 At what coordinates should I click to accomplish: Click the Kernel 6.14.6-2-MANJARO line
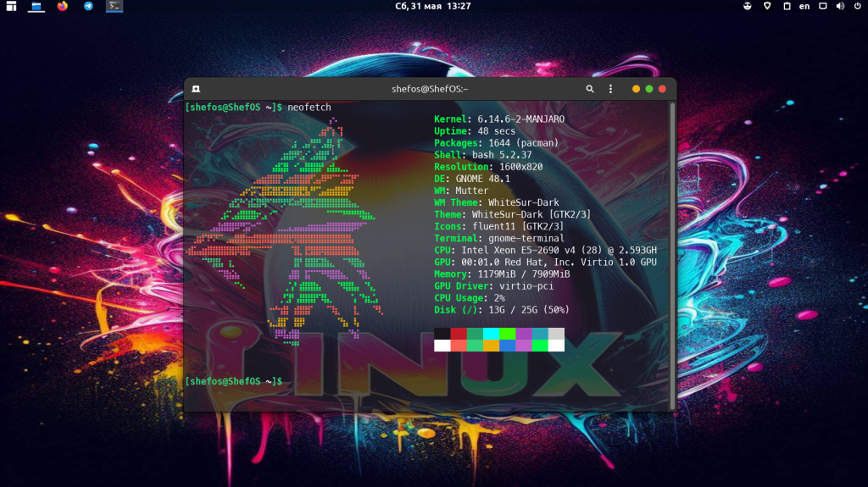pos(499,119)
